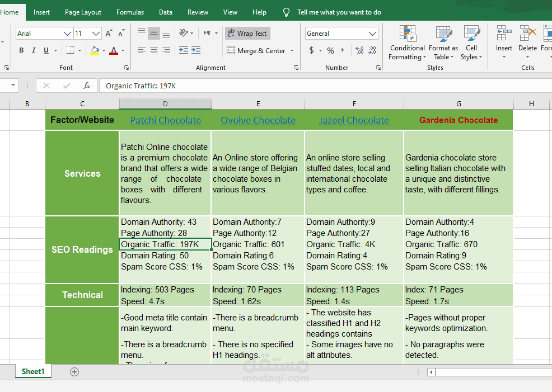552x392 pixels.
Task: Open Name Box dropdown arrow
Action: click(13, 85)
